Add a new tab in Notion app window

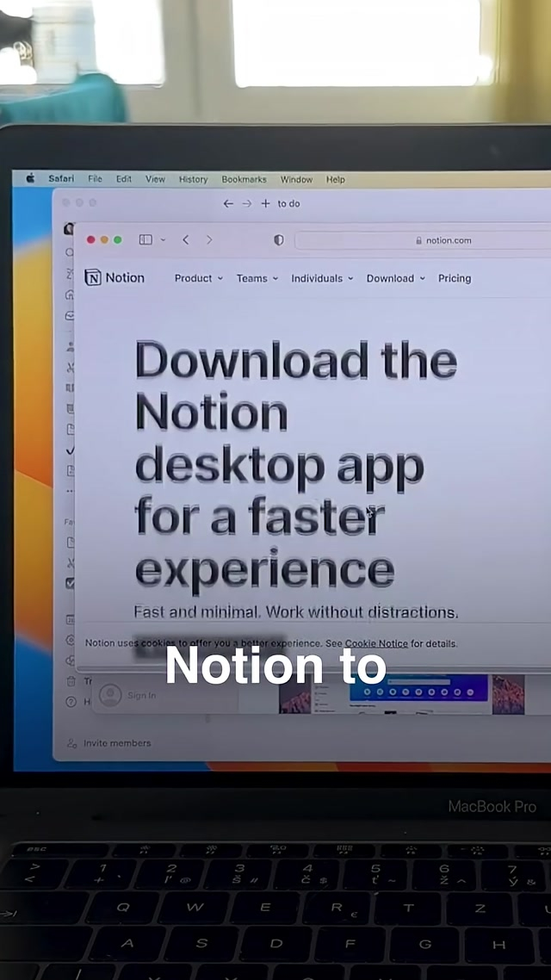(265, 204)
